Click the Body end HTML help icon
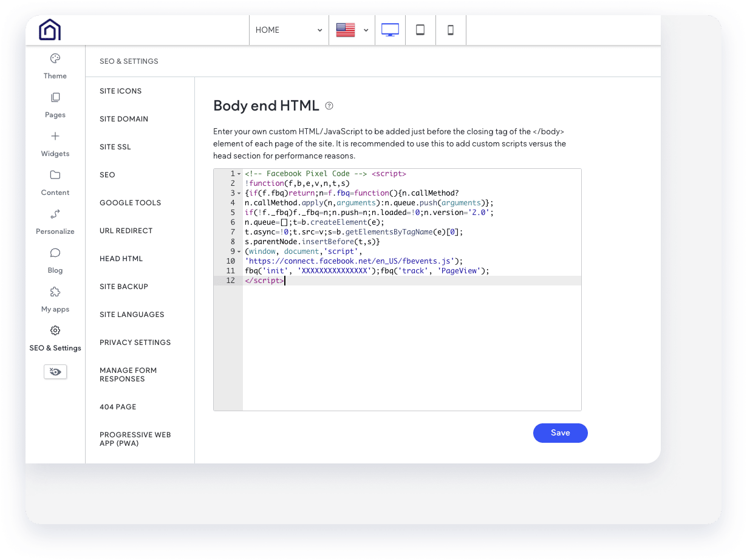This screenshot has width=747, height=560. pyautogui.click(x=329, y=106)
